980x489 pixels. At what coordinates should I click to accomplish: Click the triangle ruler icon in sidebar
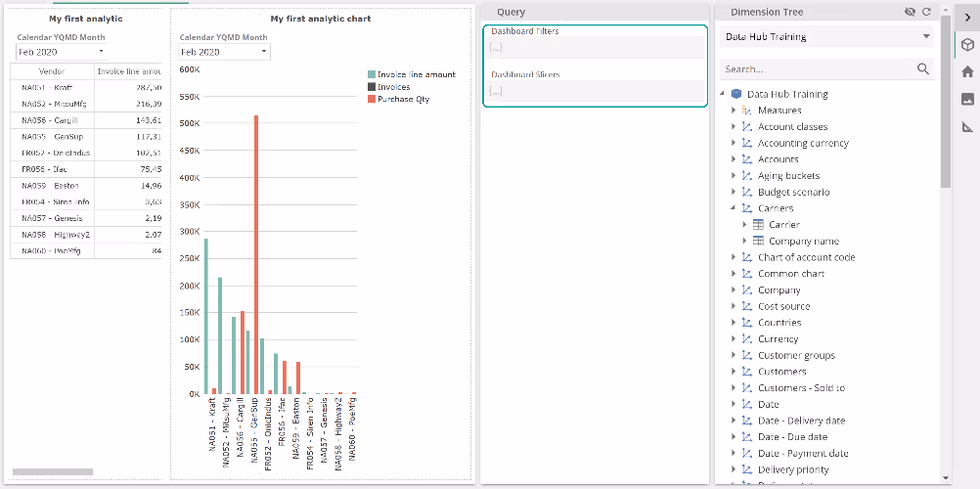pos(967,126)
